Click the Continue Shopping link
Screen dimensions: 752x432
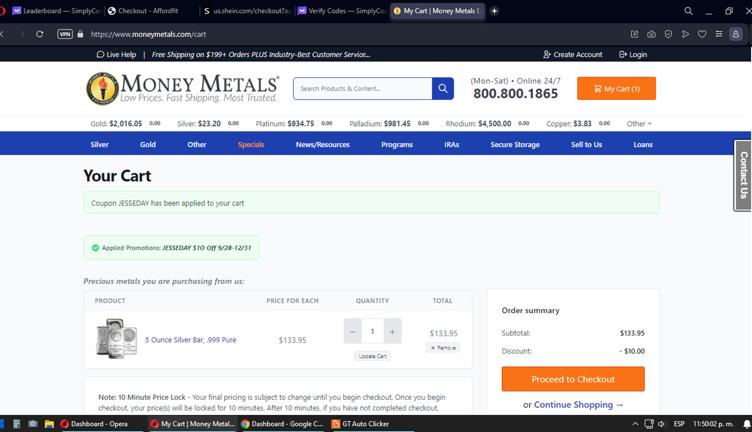click(578, 405)
